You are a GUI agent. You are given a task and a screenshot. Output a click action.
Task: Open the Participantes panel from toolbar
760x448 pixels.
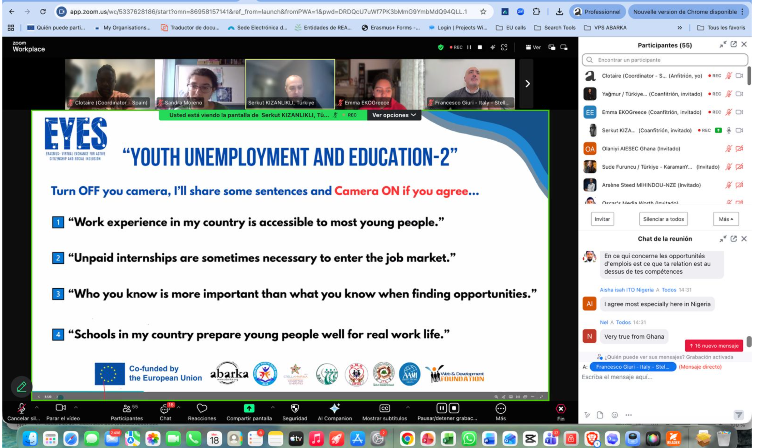coord(126,409)
